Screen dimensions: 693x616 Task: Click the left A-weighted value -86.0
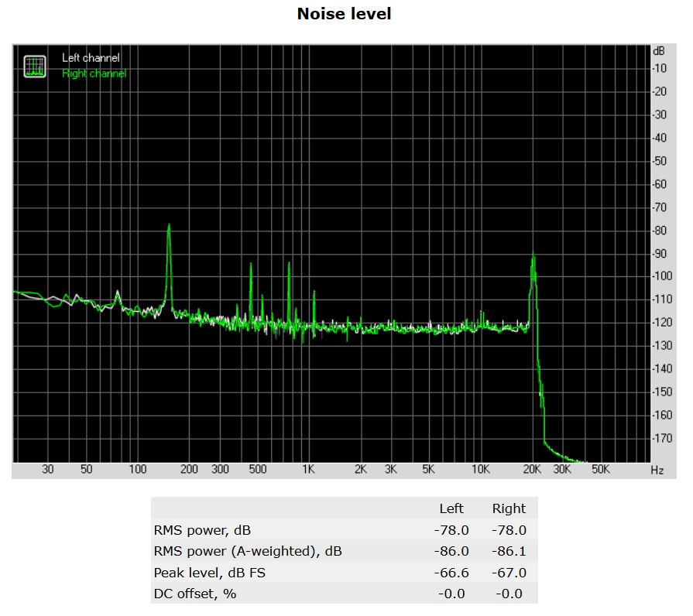pyautogui.click(x=451, y=551)
